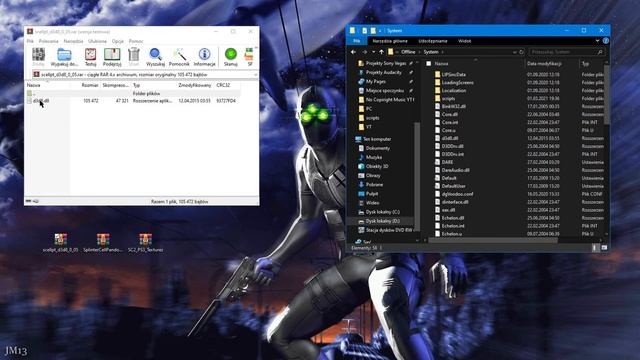Click Offline in Explorer address breadcrumb
Screen dimensions: 640x360
tap(408, 52)
